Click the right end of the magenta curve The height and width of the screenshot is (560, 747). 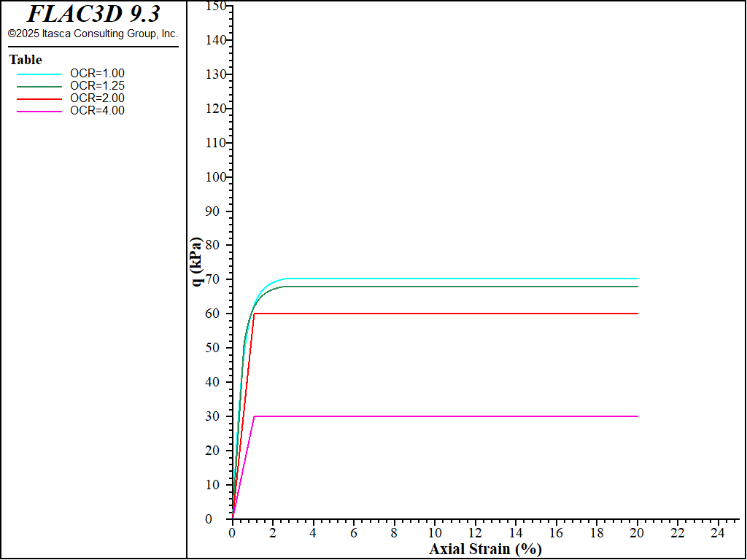[637, 416]
